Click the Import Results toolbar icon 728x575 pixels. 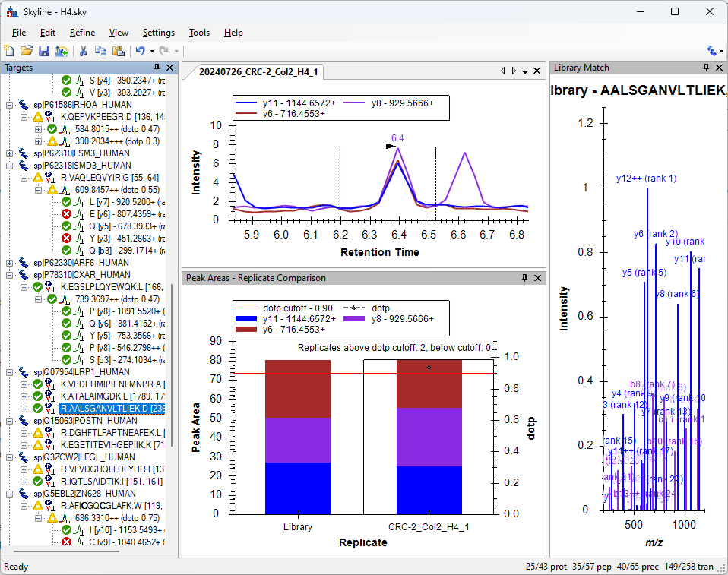click(x=62, y=51)
